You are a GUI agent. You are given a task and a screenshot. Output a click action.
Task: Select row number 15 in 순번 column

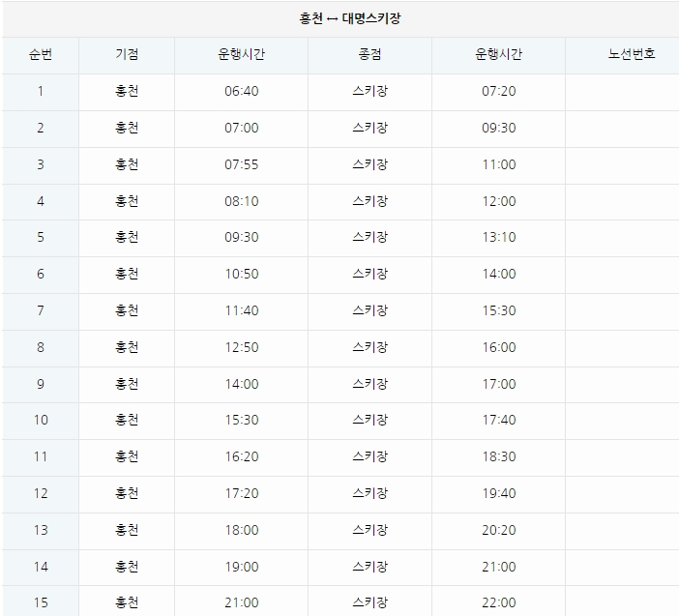coord(41,602)
